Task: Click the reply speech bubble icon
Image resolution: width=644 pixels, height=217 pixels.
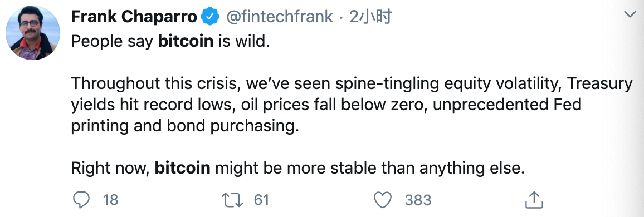Action: click(x=81, y=200)
